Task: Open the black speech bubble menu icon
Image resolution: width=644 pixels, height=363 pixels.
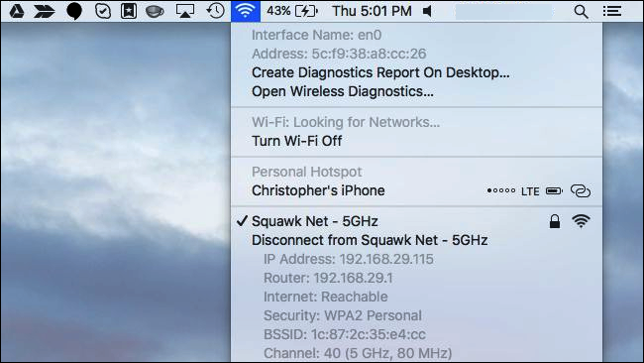Action: click(x=74, y=12)
